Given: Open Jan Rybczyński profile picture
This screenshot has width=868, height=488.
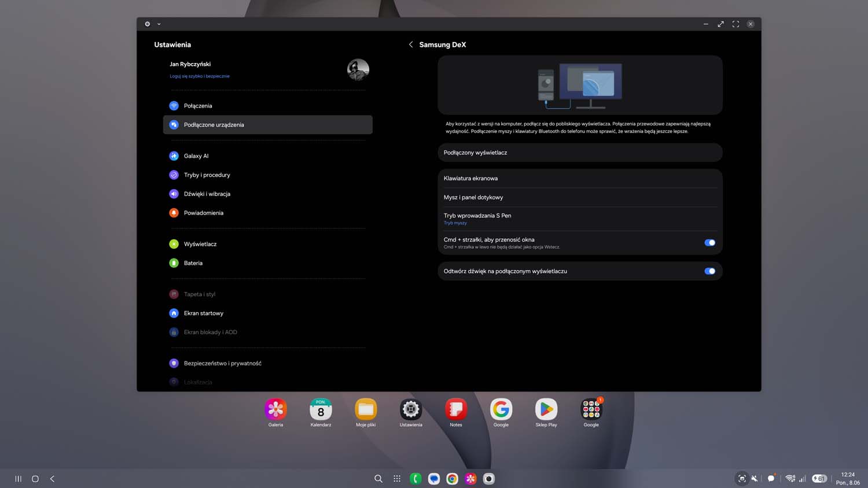Looking at the screenshot, I should pos(358,70).
